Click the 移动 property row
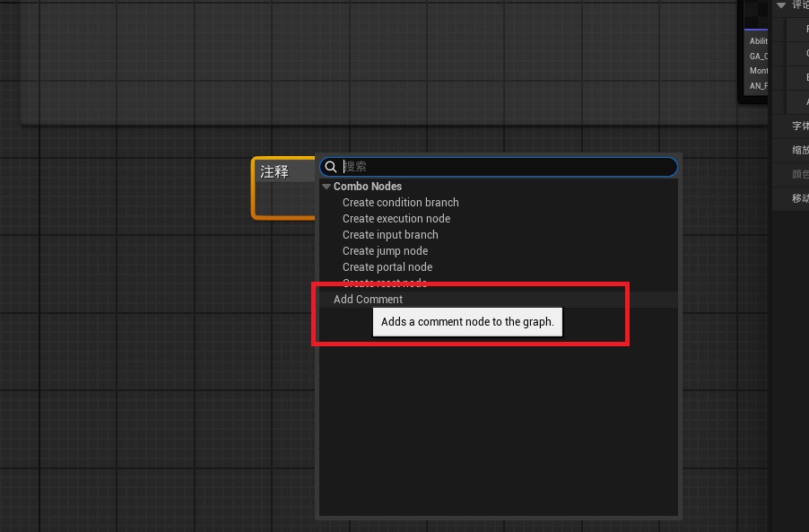This screenshot has width=809, height=532. [799, 198]
